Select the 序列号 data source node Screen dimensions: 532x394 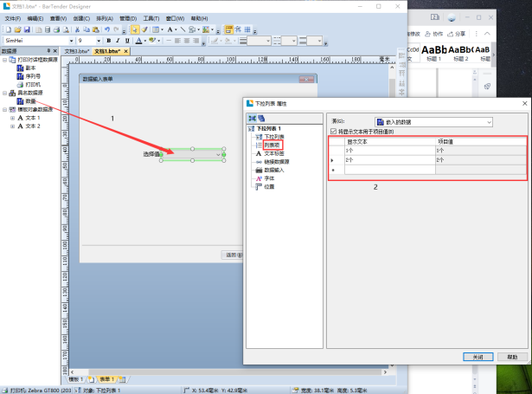pos(32,76)
